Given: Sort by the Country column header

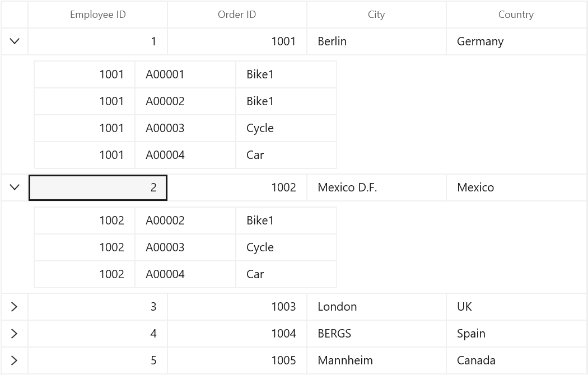Looking at the screenshot, I should click(x=516, y=15).
